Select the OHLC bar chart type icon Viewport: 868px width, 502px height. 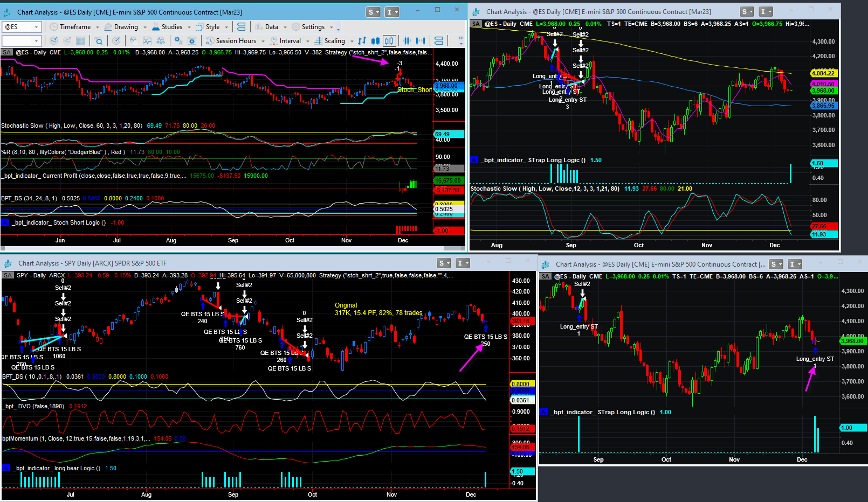tap(362, 40)
